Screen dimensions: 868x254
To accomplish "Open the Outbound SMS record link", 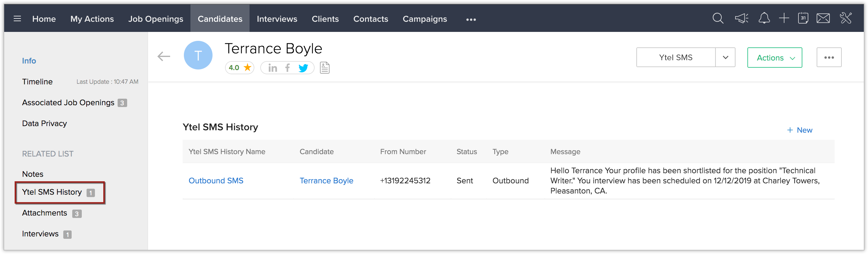I will (x=216, y=181).
